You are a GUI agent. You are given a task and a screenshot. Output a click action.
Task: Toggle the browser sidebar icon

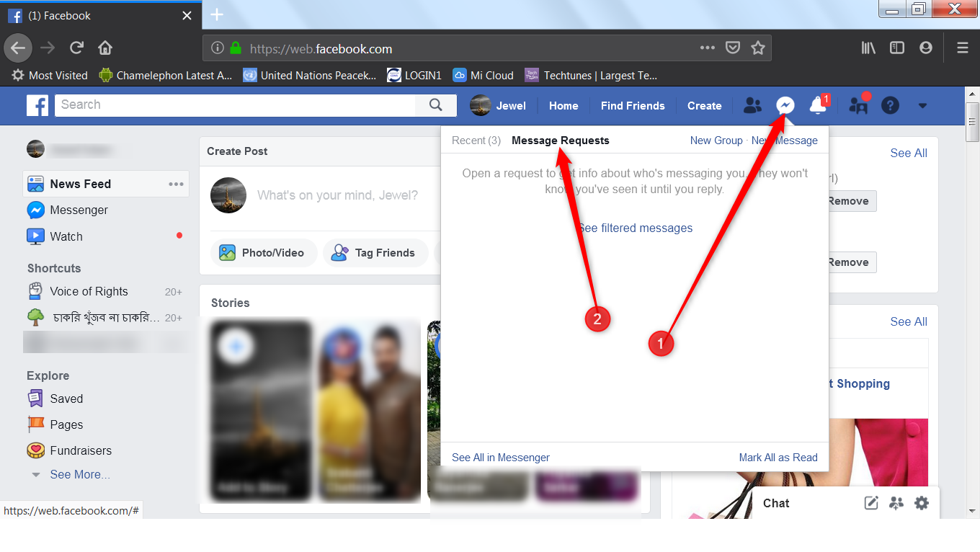(x=897, y=48)
